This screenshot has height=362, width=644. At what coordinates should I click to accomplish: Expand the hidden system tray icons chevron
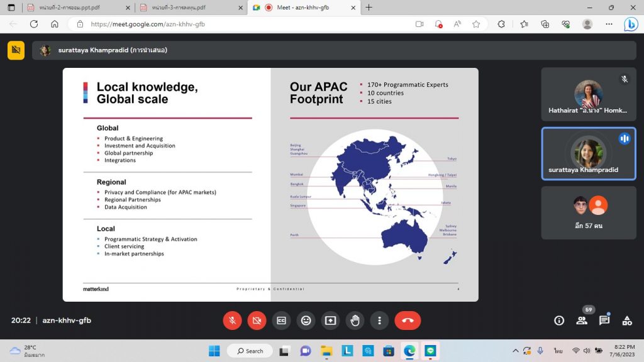[516, 351]
